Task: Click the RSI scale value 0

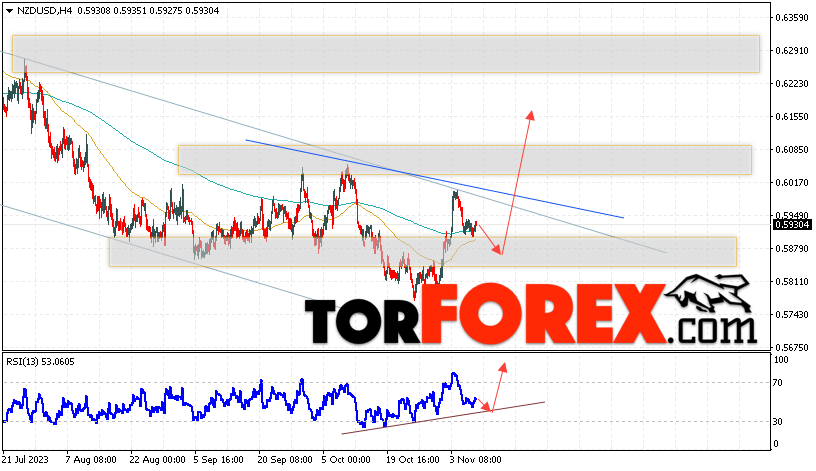Action: point(776,444)
